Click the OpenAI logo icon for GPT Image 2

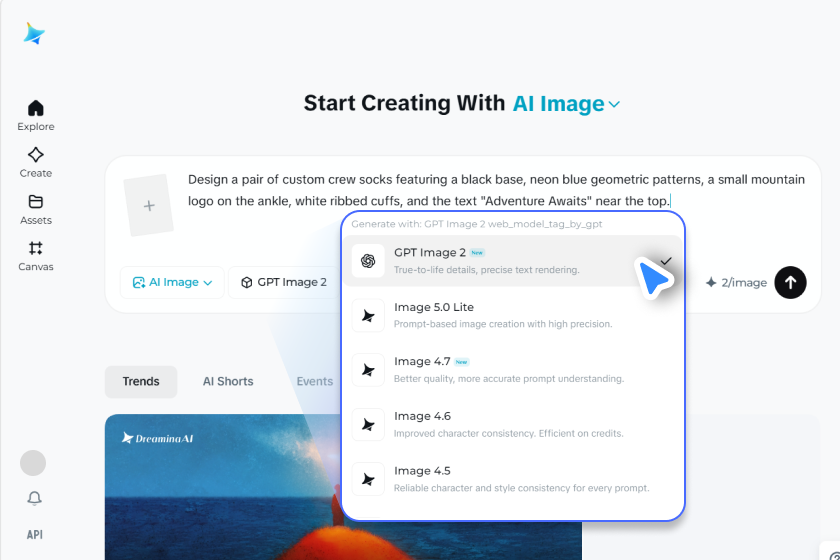pos(368,261)
